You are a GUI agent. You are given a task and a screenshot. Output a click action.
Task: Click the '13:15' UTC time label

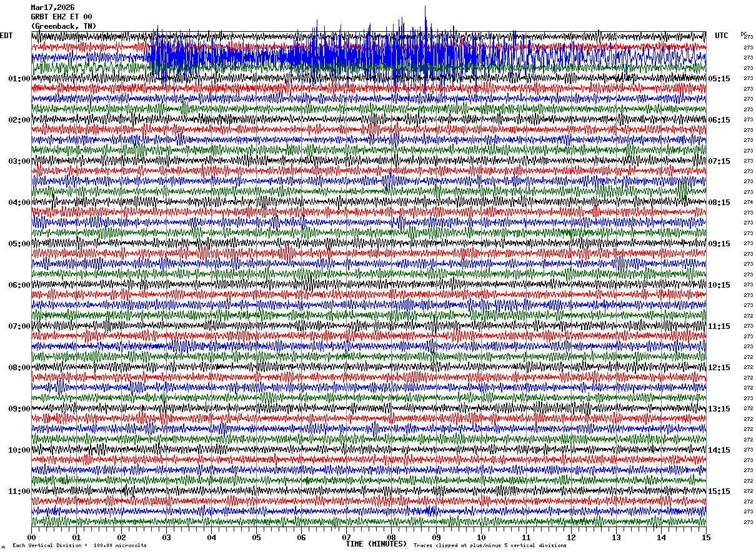(719, 409)
